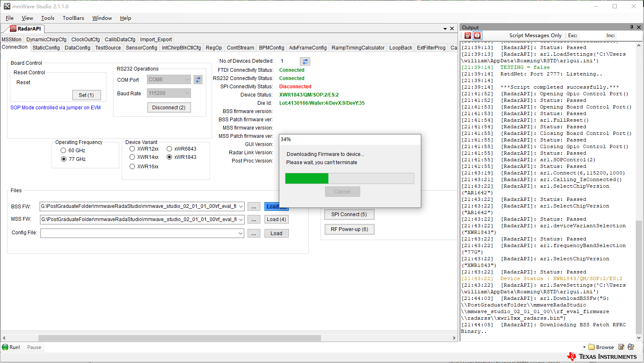Click the Load (4) MSS firmware button
644x363 pixels.
point(276,219)
